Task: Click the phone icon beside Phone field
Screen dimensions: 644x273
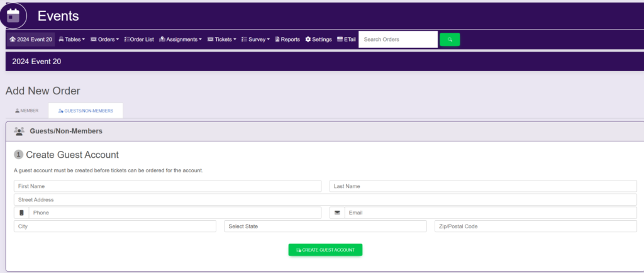Action: pyautogui.click(x=21, y=213)
